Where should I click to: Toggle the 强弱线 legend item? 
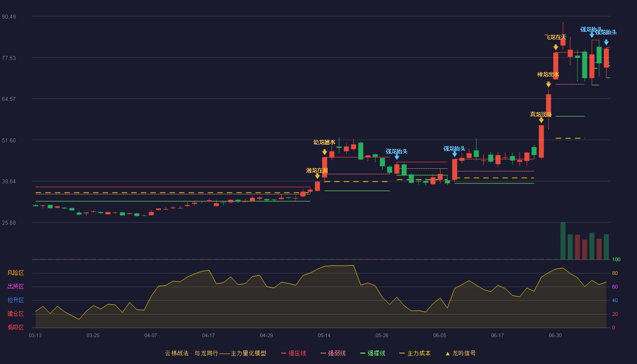333,353
